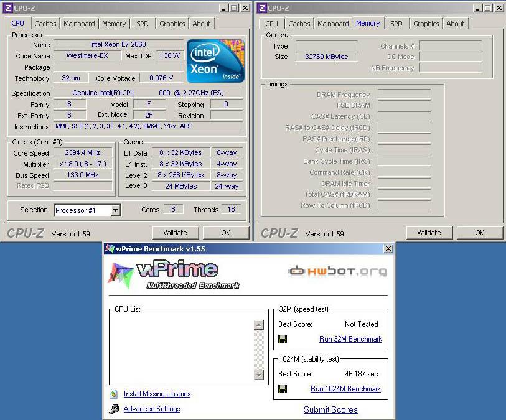Viewport: 506px width, 420px height.
Task: Run the 1024M Benchmark
Action: click(345, 389)
